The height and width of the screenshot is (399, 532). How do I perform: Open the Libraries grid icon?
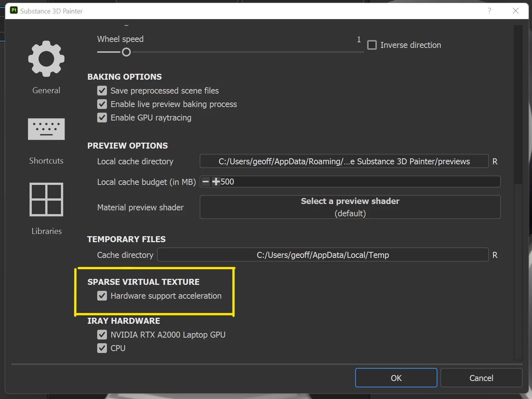click(46, 199)
